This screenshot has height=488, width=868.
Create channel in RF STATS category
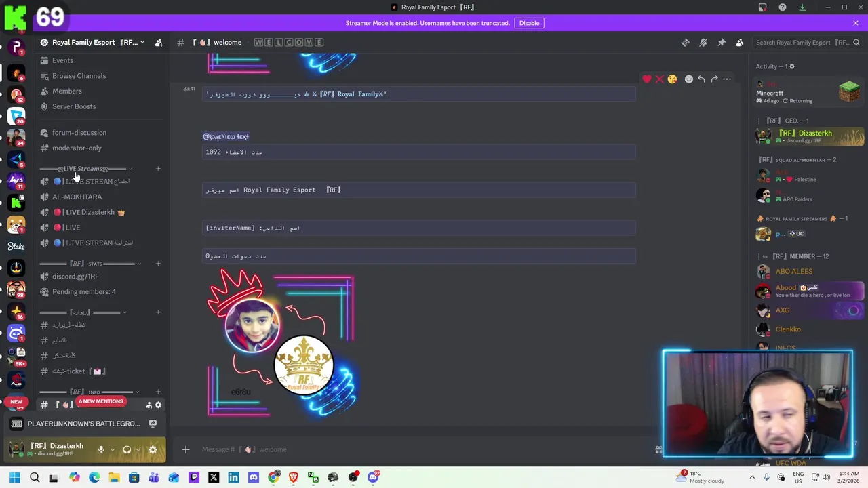pos(158,264)
